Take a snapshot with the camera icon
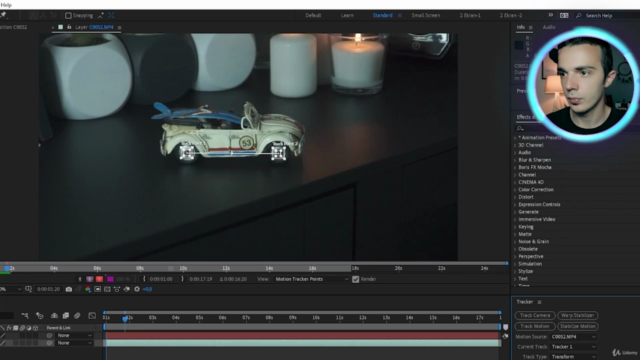The image size is (640, 360). tap(69, 289)
